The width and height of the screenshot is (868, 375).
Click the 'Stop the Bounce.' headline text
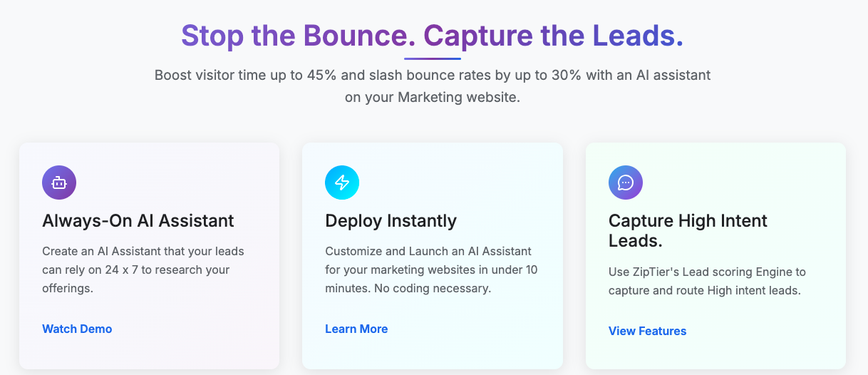[298, 35]
